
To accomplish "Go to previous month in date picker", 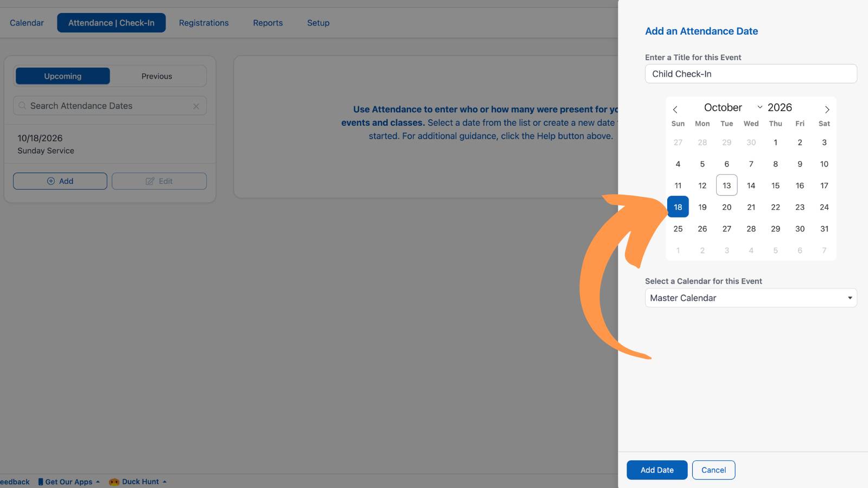I will (x=675, y=110).
